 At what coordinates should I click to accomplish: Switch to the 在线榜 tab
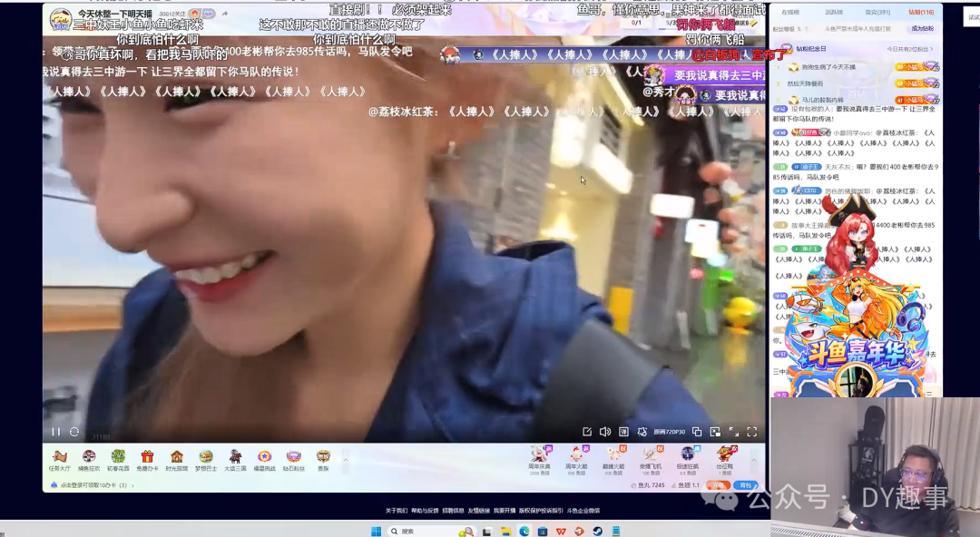[790, 12]
